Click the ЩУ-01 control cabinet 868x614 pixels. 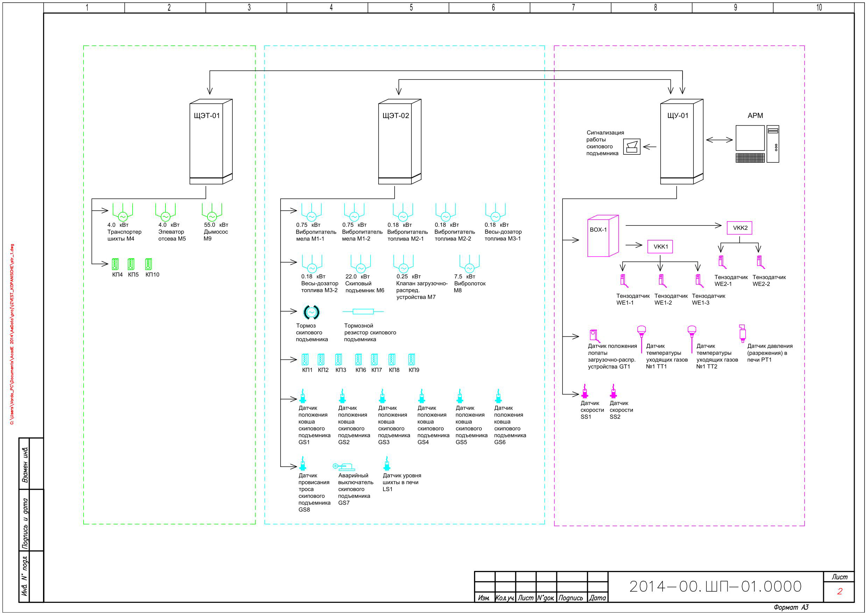pos(682,141)
